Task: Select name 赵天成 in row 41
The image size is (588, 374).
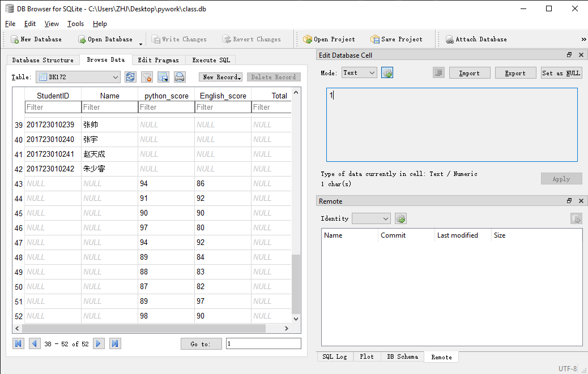Action: tap(110, 154)
